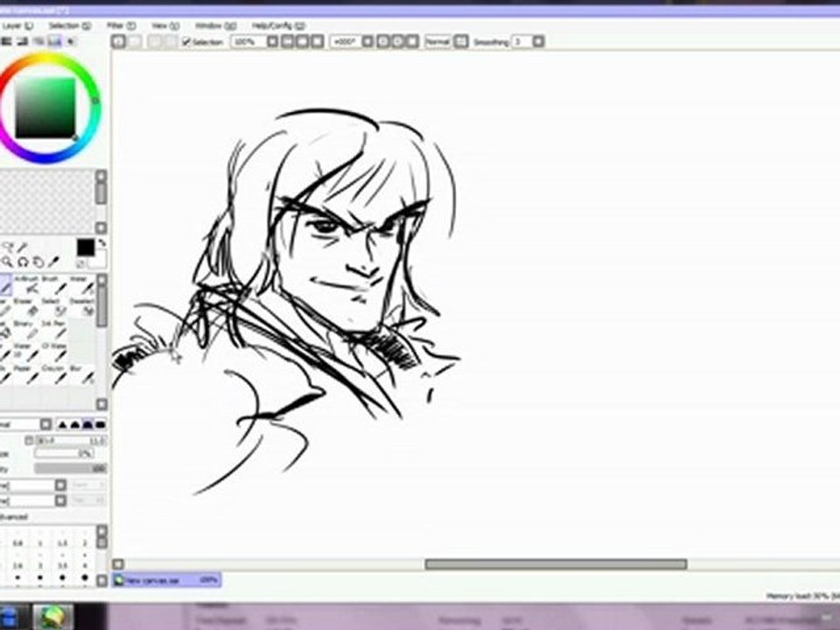Open the brush texture dropdown above Advanced
Viewport: 840px width, 630px height.
tap(60, 500)
